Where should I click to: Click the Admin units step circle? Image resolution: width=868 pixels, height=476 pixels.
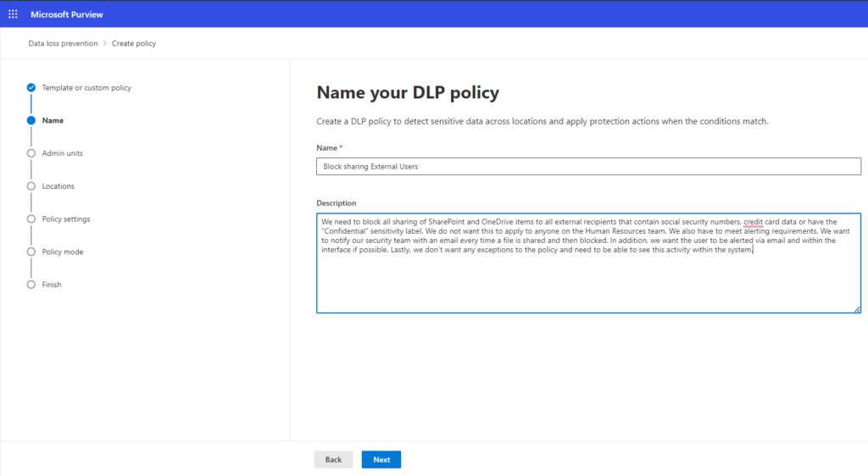tap(31, 153)
